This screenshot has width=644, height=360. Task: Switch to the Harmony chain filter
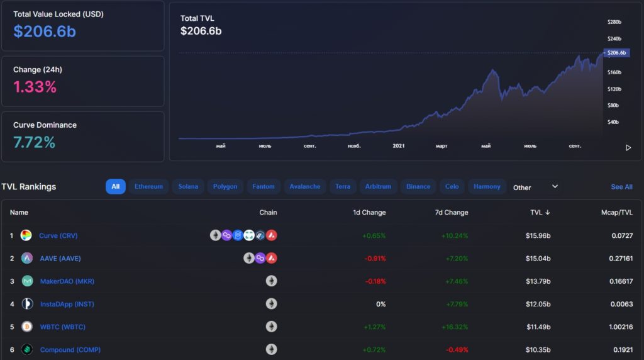click(487, 186)
